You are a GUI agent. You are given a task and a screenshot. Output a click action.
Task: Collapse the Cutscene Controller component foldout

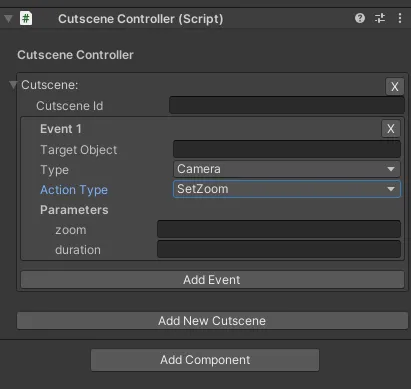click(x=9, y=19)
